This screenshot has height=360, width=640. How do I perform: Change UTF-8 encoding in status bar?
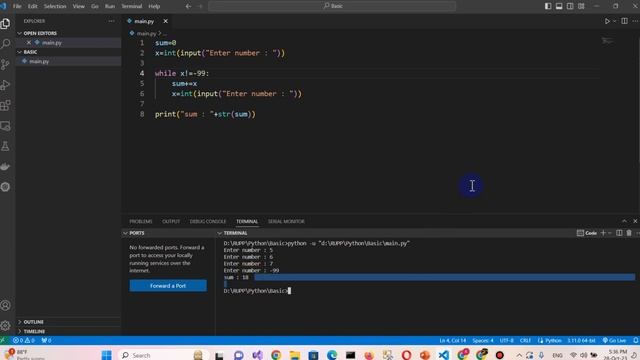coord(507,340)
